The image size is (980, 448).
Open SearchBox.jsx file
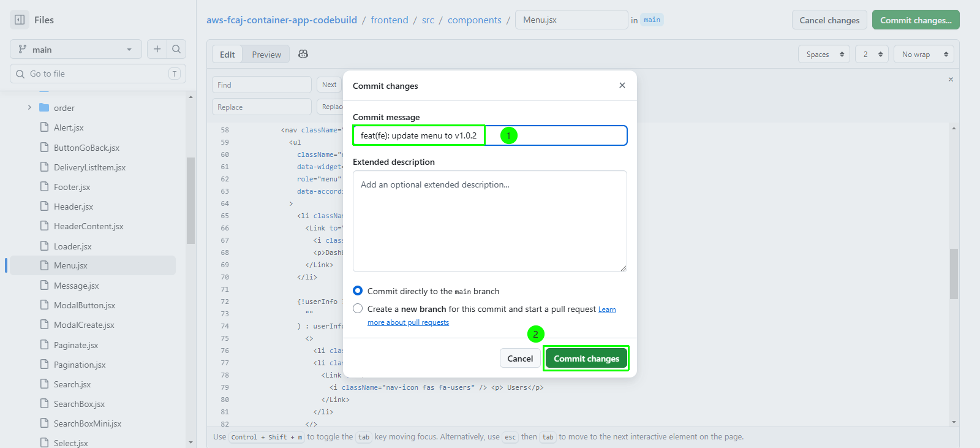pyautogui.click(x=79, y=404)
